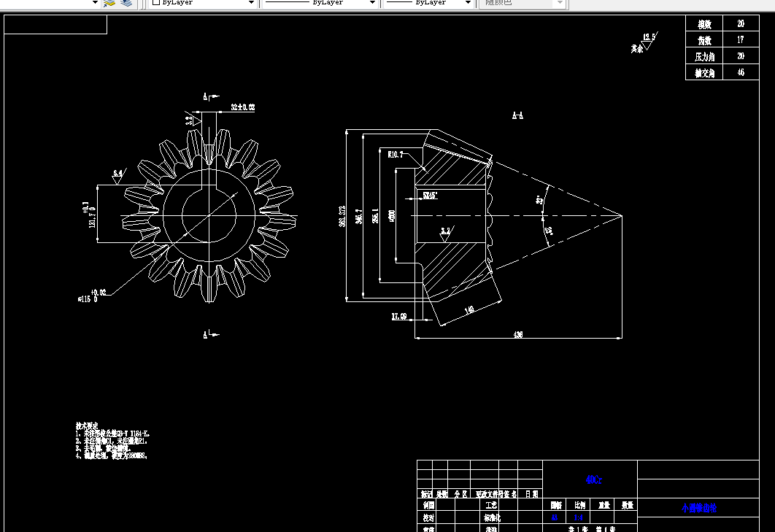The height and width of the screenshot is (532, 775).
Task: Select technical requirement line 4 with 280HBS
Action: 111,456
